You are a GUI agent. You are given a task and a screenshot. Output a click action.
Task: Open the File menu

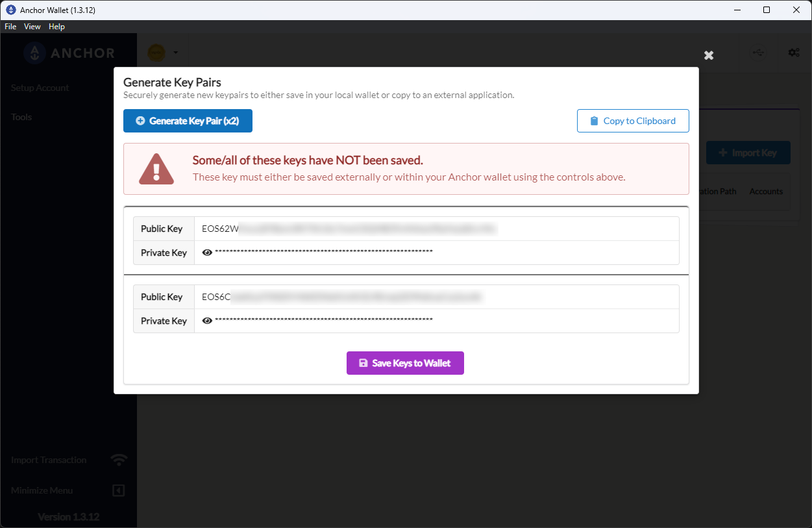(10, 27)
